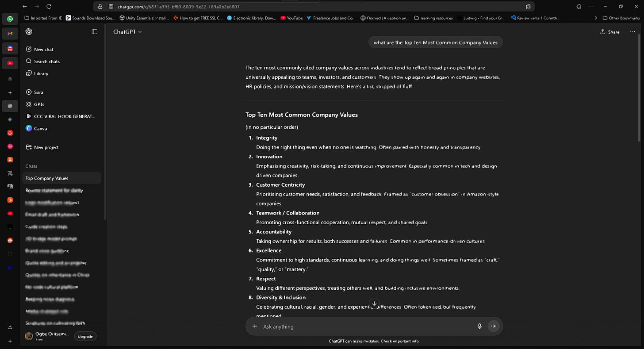644x349 pixels.
Task: Open the browser extensions icon
Action: (579, 7)
